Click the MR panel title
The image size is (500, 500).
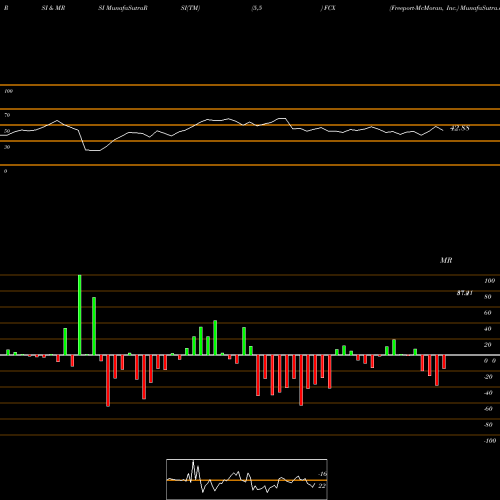tap(446, 260)
